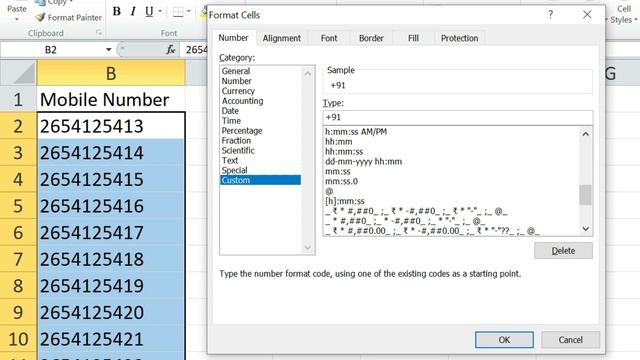Click the Cancel button
Image resolution: width=640 pixels, height=360 pixels.
point(570,340)
